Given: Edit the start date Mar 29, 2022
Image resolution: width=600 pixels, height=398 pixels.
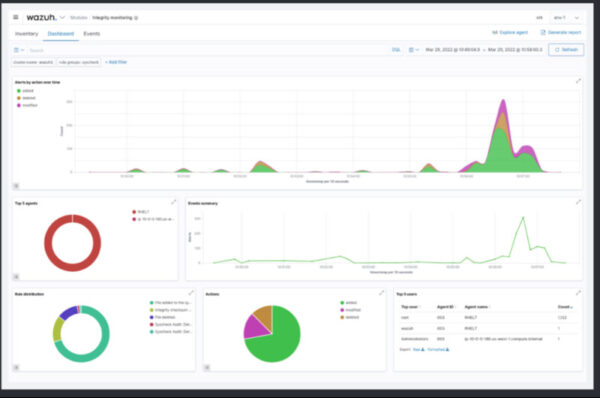Looking at the screenshot, I should 453,50.
